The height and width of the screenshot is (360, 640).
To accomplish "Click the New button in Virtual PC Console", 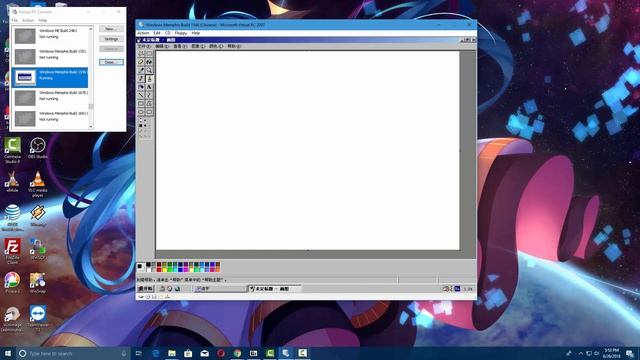I will click(x=111, y=29).
